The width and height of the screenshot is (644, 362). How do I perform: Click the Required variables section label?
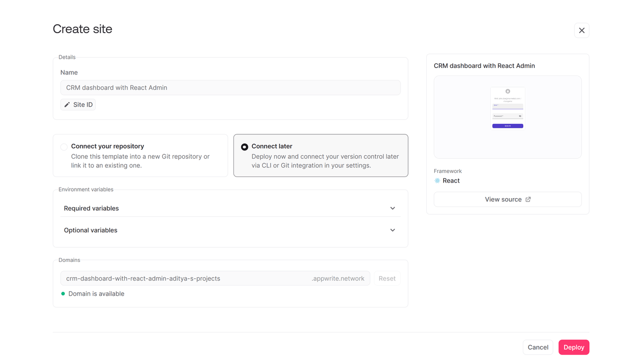(91, 208)
